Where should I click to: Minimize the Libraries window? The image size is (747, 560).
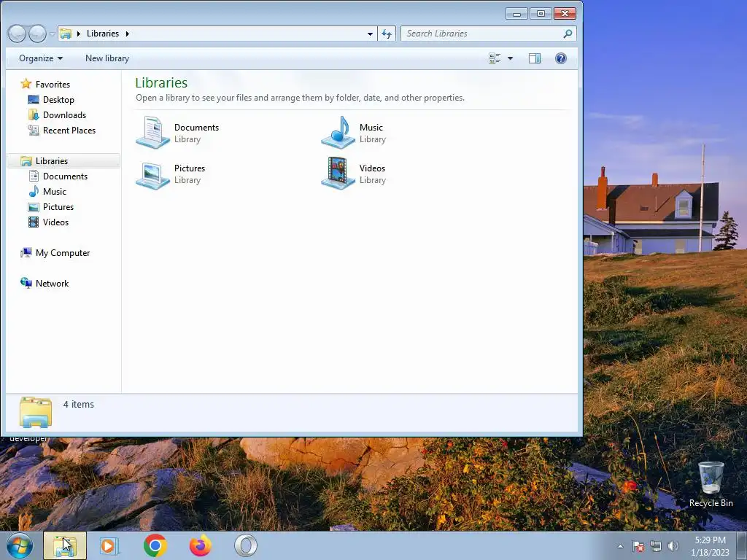(517, 14)
